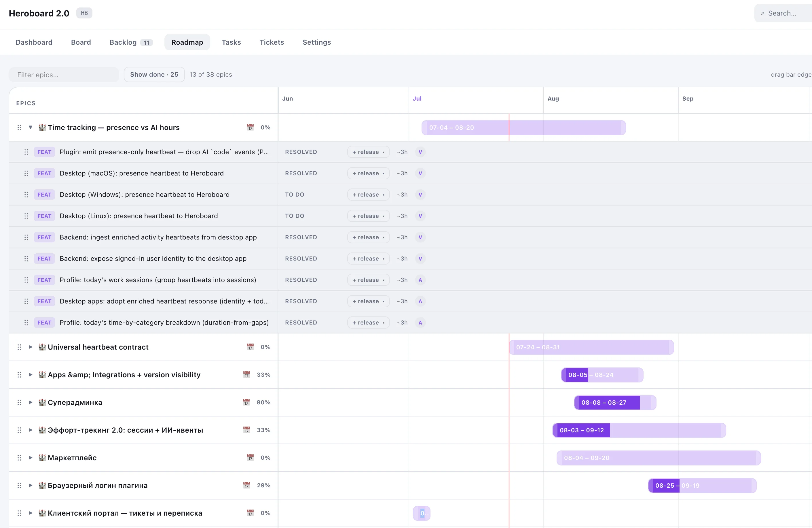Click calendar icon on Маркетплейс epic
This screenshot has width=812, height=528.
[x=250, y=458]
